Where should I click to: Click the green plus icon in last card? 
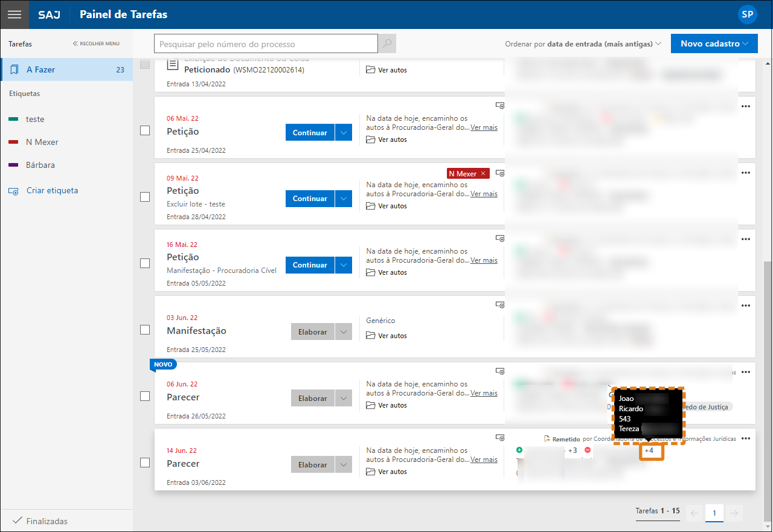519,450
